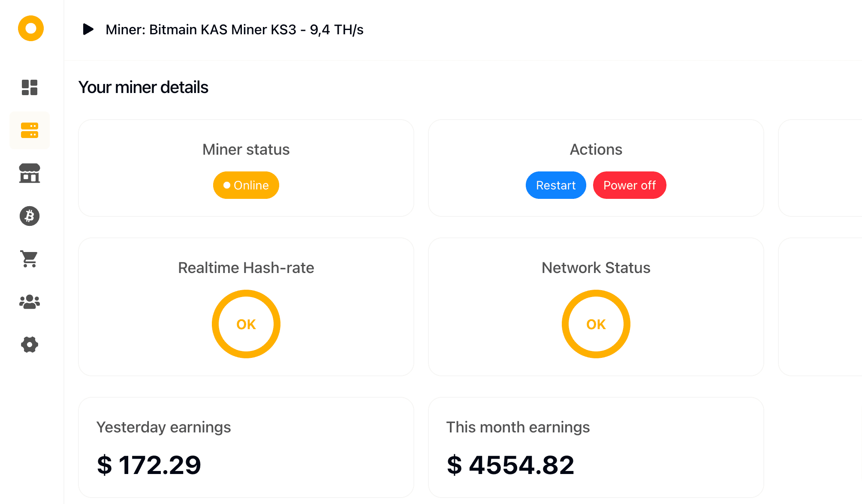
Task: Open the settings gear icon
Action: coord(30,345)
